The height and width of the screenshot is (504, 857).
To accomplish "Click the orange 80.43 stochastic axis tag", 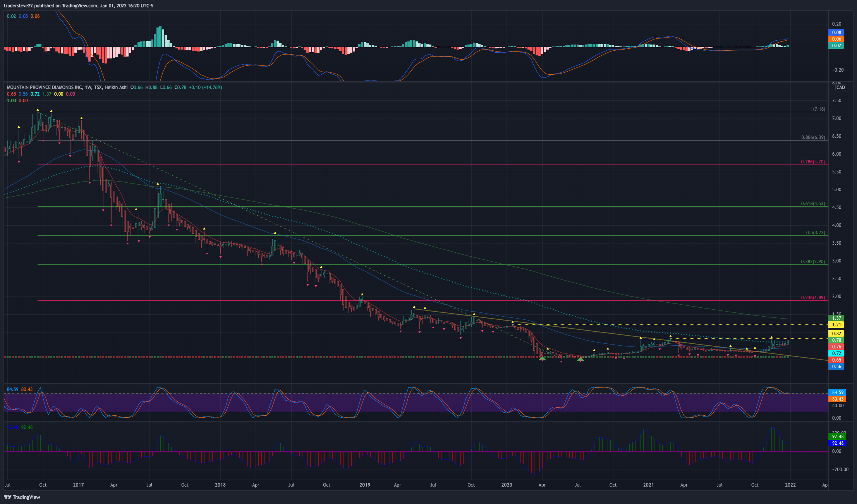I will click(837, 399).
